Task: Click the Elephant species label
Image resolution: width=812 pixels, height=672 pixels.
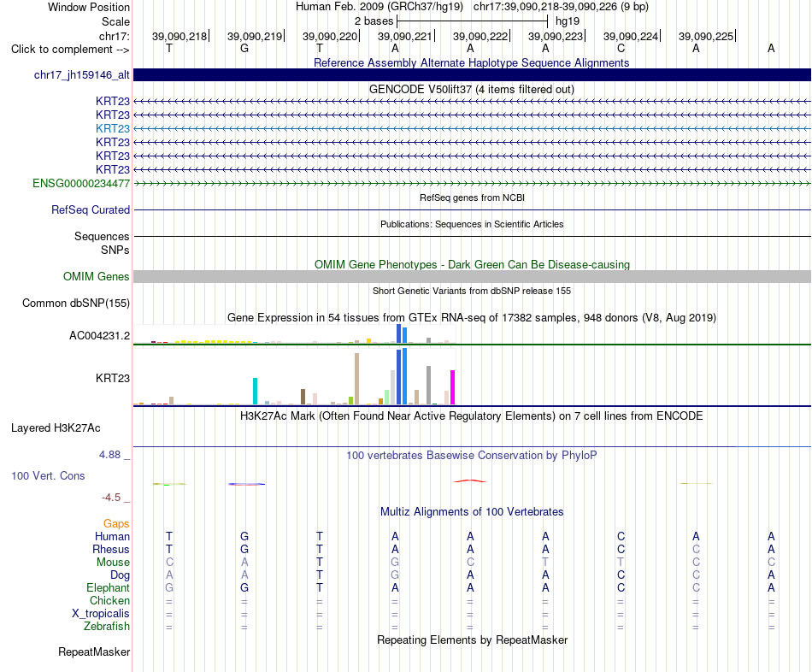Action: tap(109, 587)
